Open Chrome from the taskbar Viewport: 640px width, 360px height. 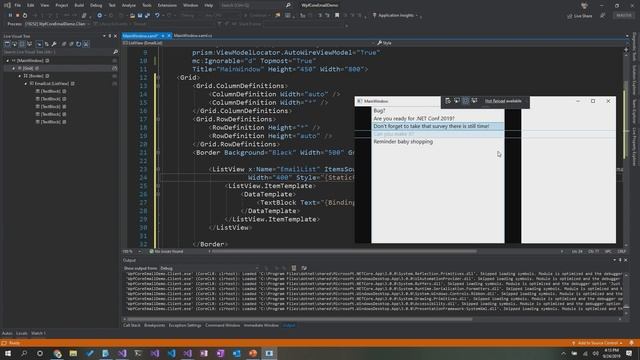57,353
